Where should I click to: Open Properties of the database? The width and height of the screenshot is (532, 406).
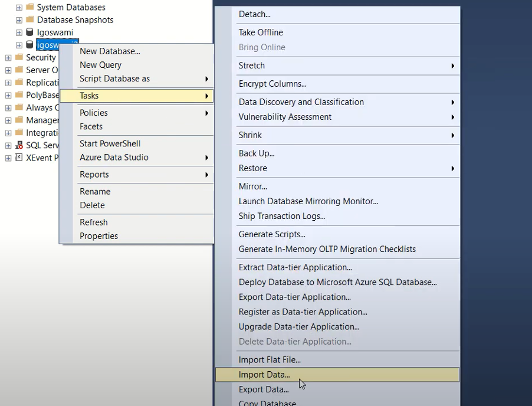[x=98, y=236]
